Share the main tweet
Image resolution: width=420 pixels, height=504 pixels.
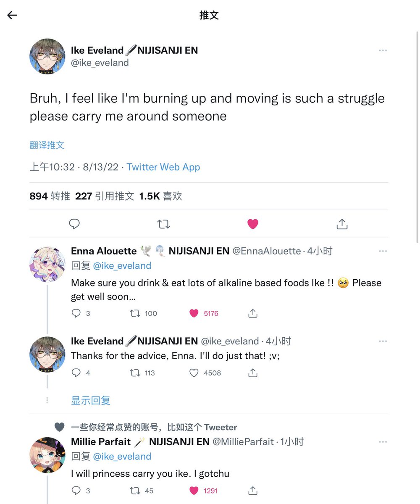coord(342,224)
